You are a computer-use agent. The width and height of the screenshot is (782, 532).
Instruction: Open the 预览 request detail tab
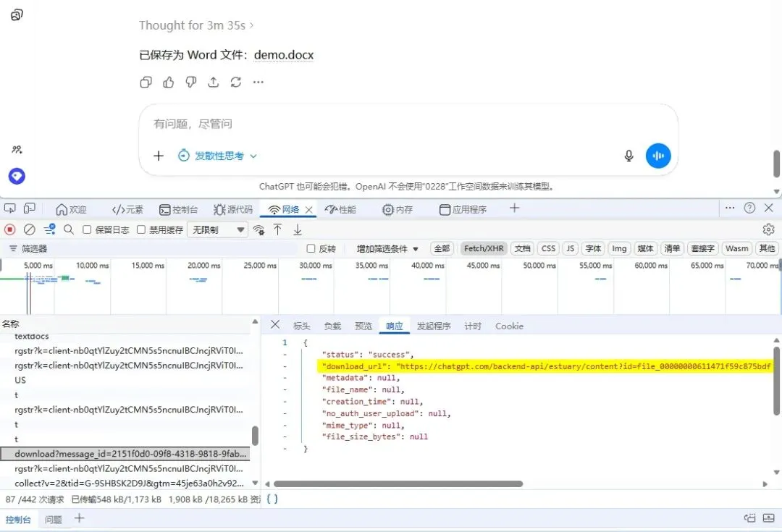(363, 326)
